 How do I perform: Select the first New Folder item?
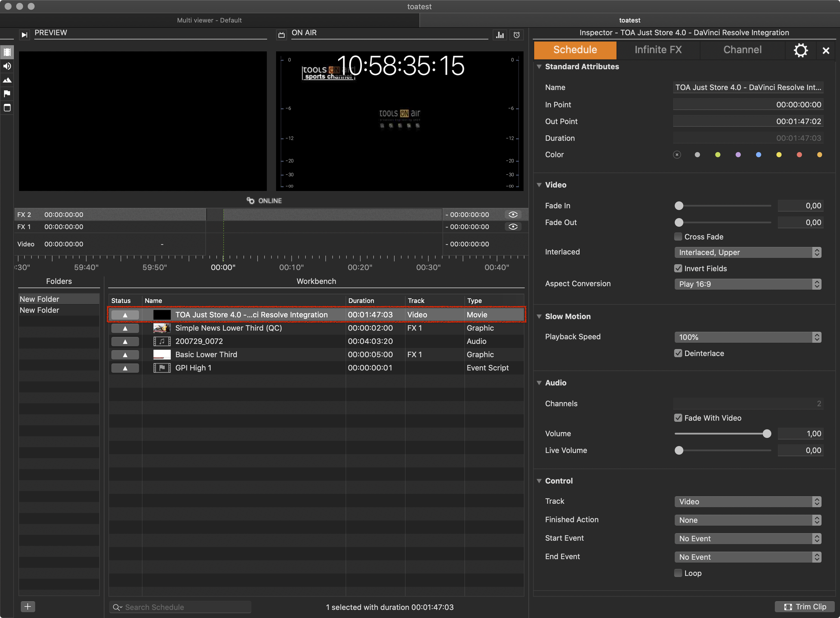[59, 299]
